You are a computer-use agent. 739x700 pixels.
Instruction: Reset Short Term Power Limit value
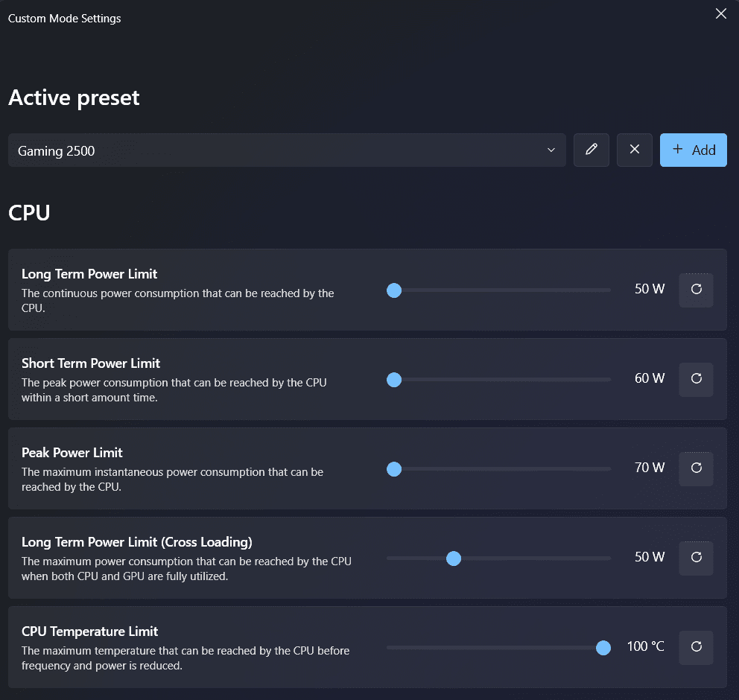696,379
